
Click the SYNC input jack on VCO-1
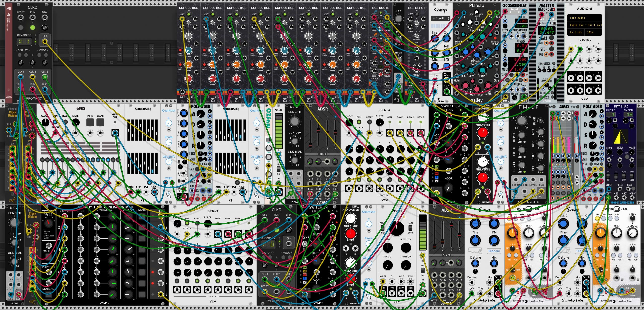(x=401, y=281)
